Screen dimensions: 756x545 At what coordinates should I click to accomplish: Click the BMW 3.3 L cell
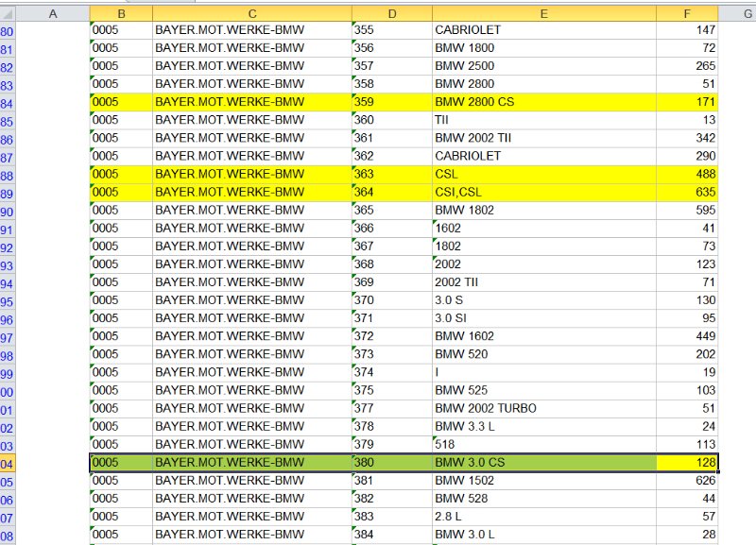click(543, 426)
